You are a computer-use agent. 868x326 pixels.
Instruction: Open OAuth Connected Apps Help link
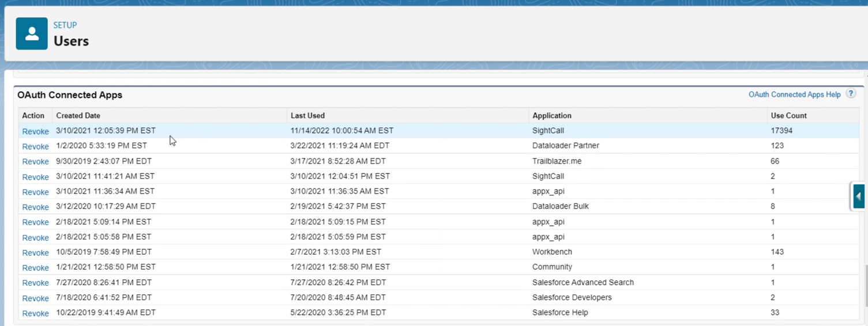(x=794, y=94)
